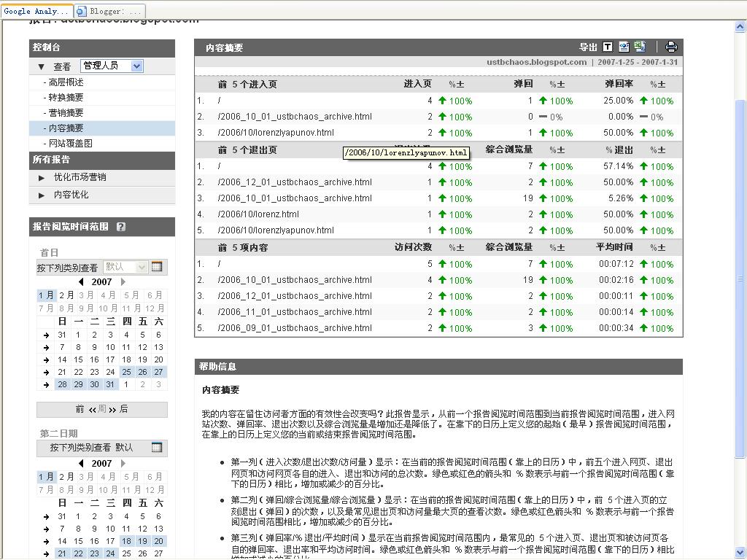
Task: Select week arrow beside 7 in 第二日期 calendar
Action: click(x=46, y=529)
